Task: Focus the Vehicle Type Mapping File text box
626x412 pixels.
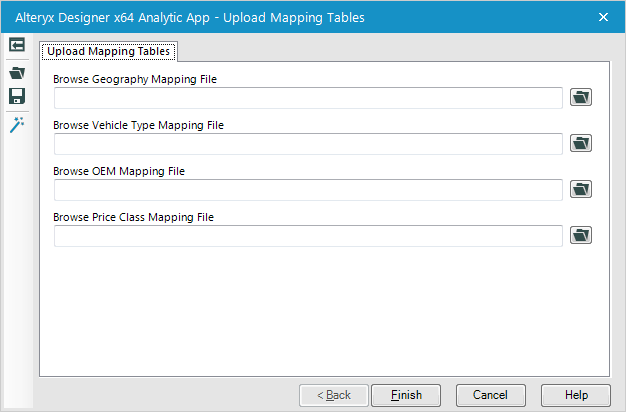Action: point(308,143)
